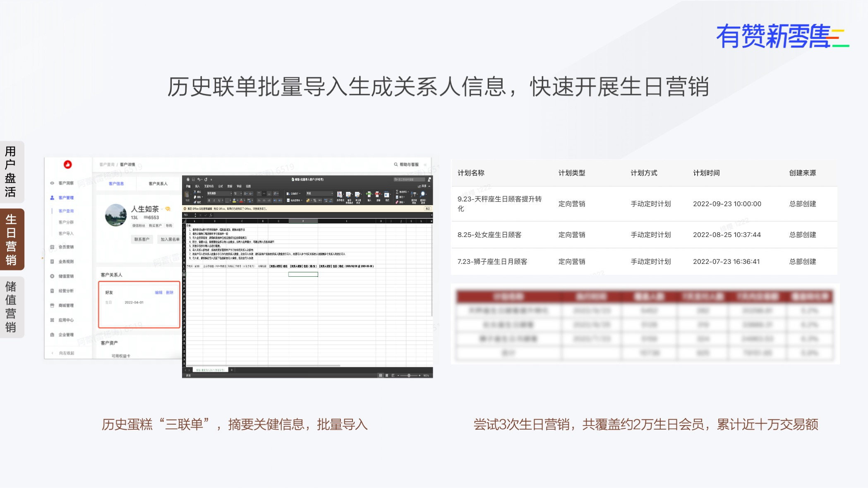Click 联系客户 button
This screenshot has height=488, width=868.
(x=142, y=239)
